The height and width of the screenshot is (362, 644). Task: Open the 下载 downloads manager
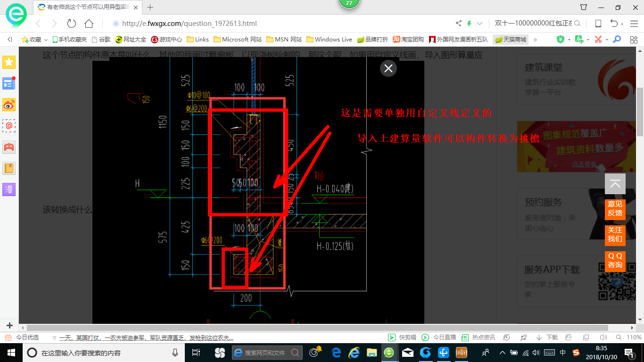pos(547,337)
